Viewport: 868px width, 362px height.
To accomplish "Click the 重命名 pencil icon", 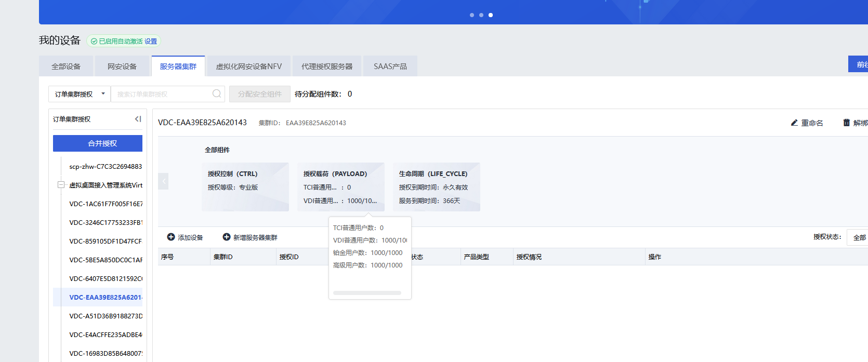I will coord(794,123).
